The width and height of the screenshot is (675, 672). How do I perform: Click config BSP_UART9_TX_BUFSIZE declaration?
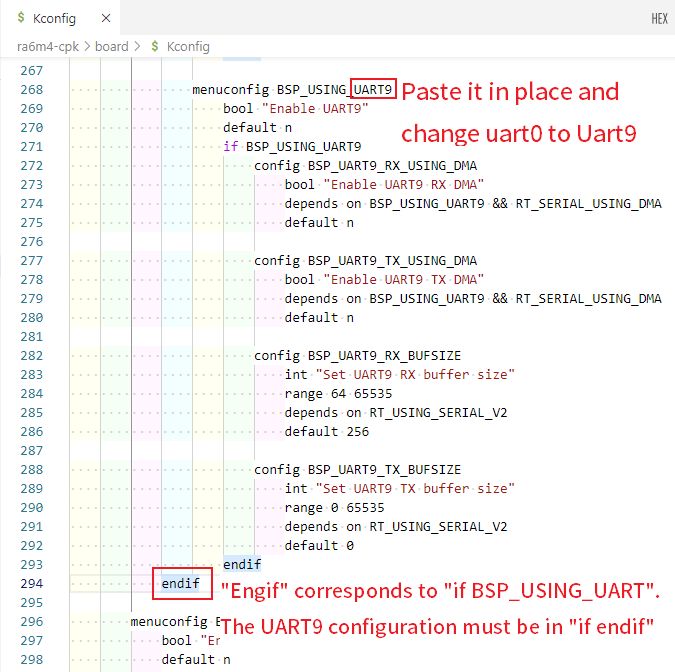pos(357,470)
